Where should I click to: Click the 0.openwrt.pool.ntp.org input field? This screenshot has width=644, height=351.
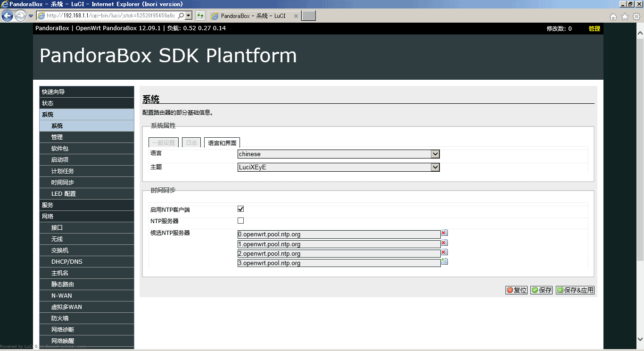[x=339, y=234]
